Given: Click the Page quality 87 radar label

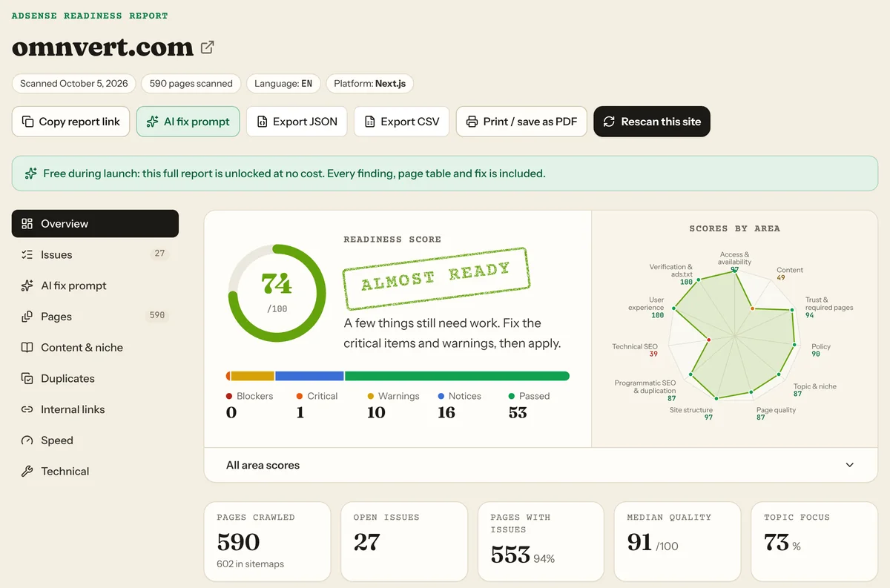Looking at the screenshot, I should (776, 414).
